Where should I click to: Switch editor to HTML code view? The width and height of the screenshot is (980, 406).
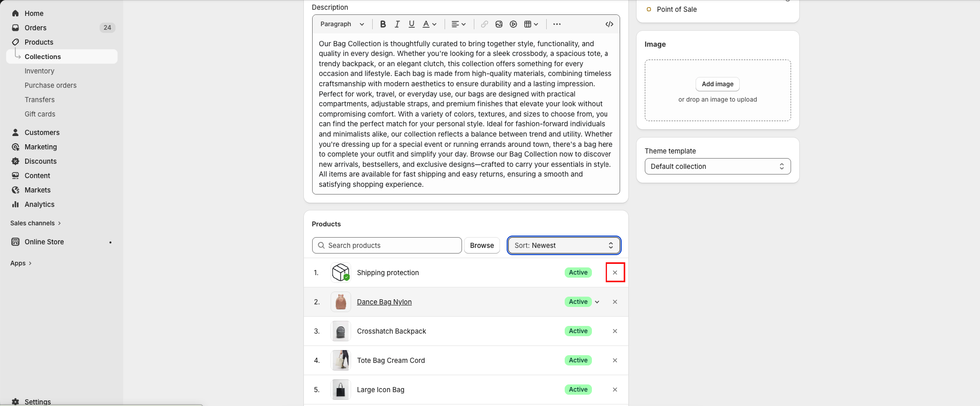[609, 24]
